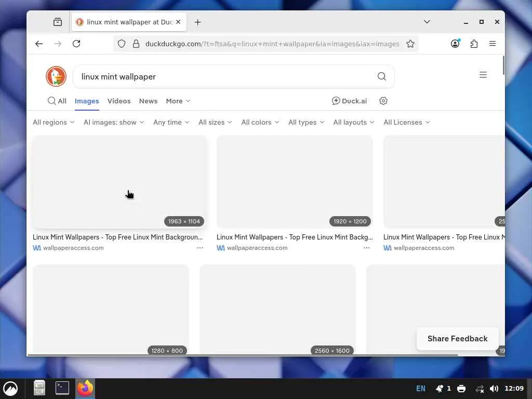Launch file manager from taskbar
532x399 pixels.
pos(39,388)
